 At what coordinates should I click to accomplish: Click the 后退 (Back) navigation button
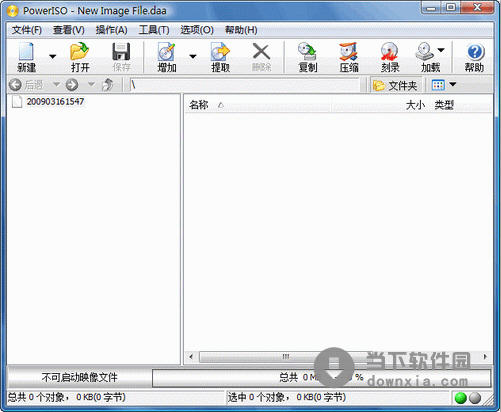26,85
